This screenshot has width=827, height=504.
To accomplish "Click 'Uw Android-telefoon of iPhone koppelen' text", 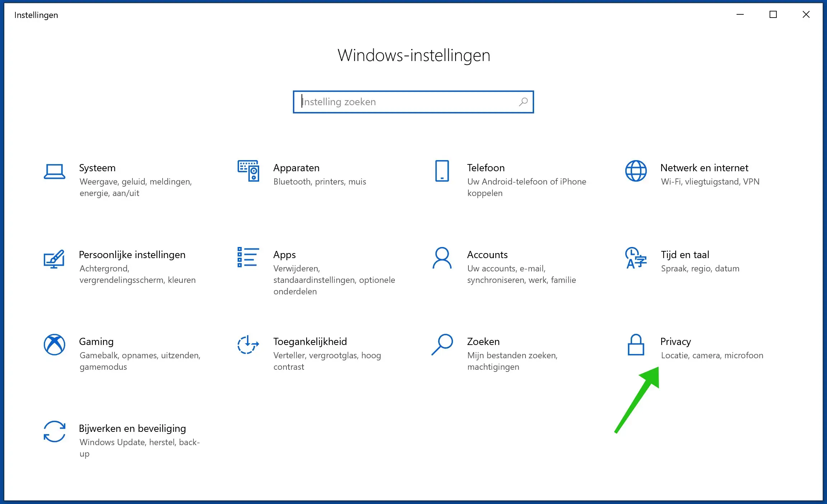I will click(527, 187).
